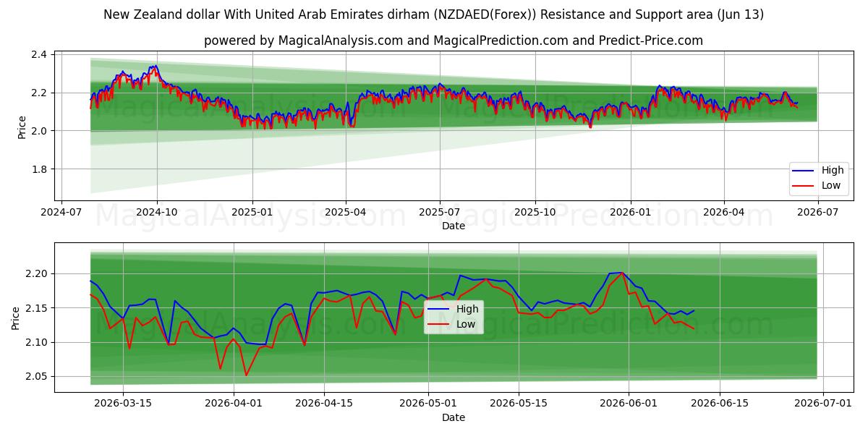Click the 2026-07-01 tick on bottom axis
The height and width of the screenshot is (434, 868).
coord(825,403)
